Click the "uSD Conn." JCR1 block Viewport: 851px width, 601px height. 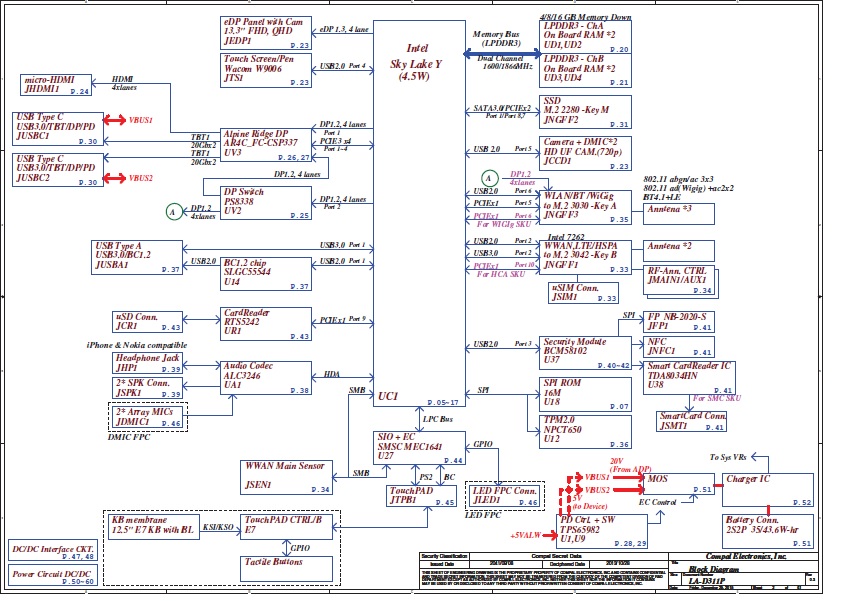point(147,322)
